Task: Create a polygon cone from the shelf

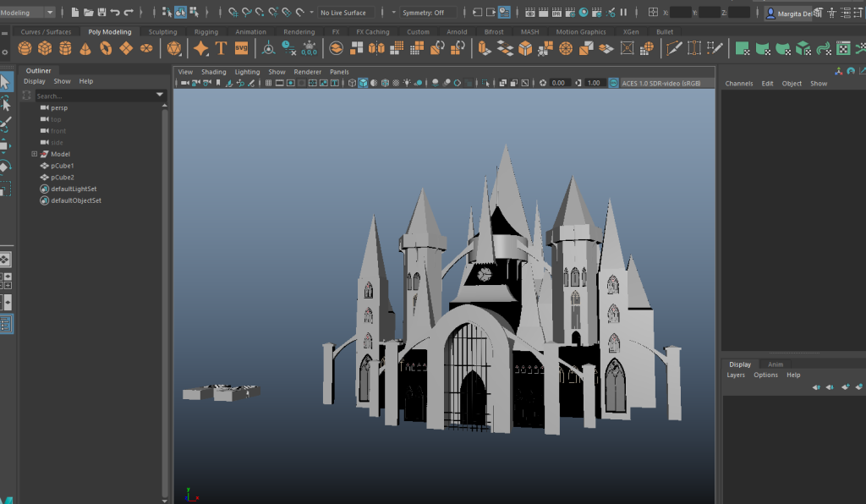Action: pos(85,48)
